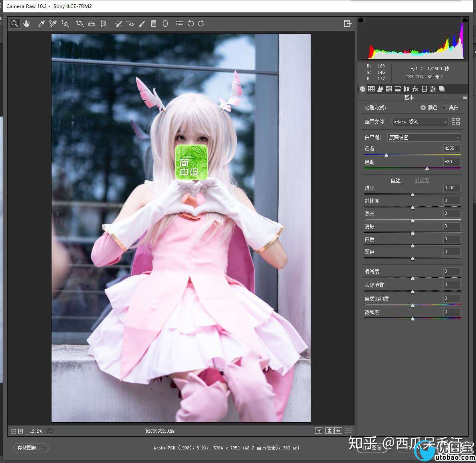Open workflow options link Adobe RGB (1998)
The image size is (476, 463).
[226, 448]
